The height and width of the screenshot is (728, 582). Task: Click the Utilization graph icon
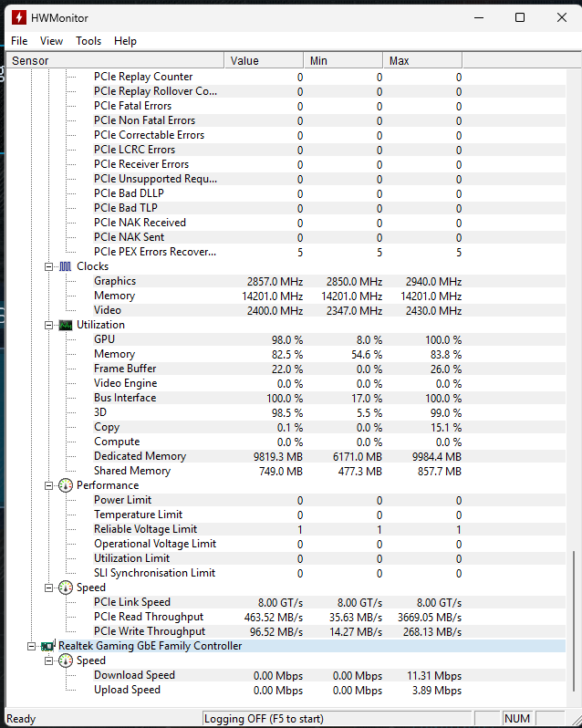tap(66, 325)
